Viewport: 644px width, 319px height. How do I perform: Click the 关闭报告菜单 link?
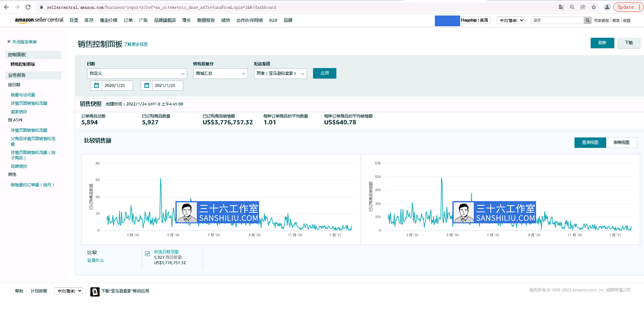[24, 42]
